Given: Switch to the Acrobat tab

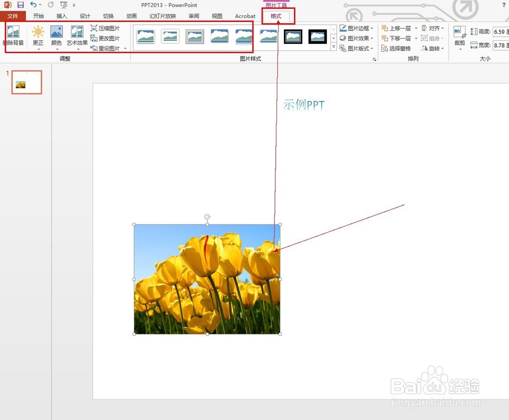Looking at the screenshot, I should point(245,16).
